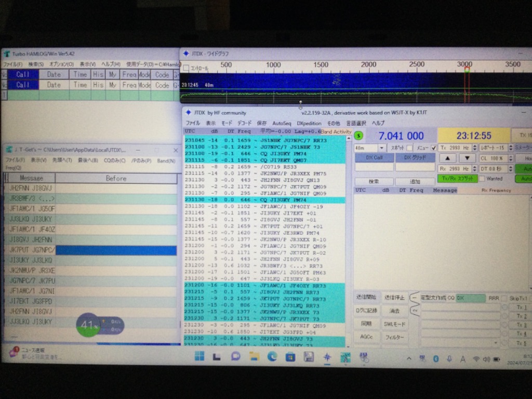Select the radio button beside Tx 4
Image resolution: width=532 pixels, height=399 pixels.
[x=505, y=334]
